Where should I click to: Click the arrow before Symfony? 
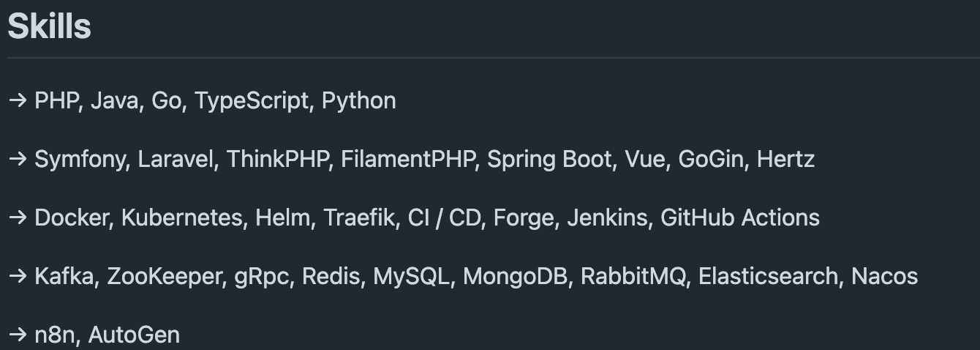18,160
